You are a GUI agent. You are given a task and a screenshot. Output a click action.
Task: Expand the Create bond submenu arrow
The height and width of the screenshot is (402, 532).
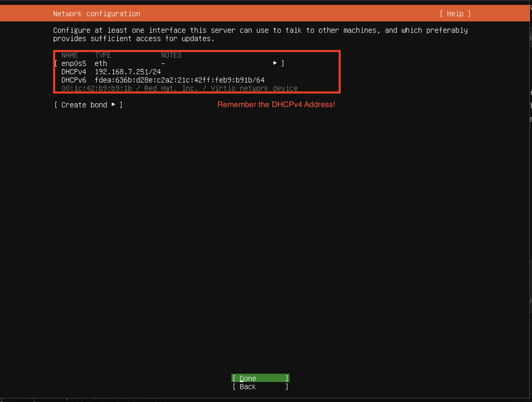point(113,105)
